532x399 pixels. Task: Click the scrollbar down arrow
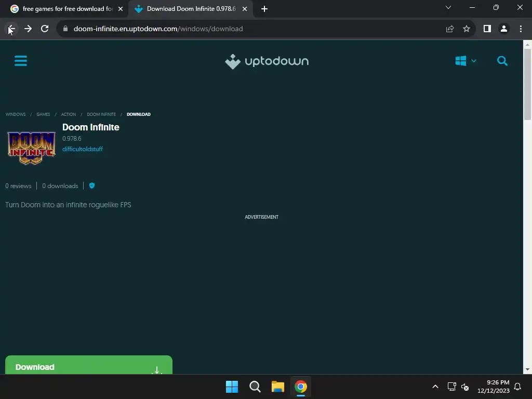click(x=527, y=369)
